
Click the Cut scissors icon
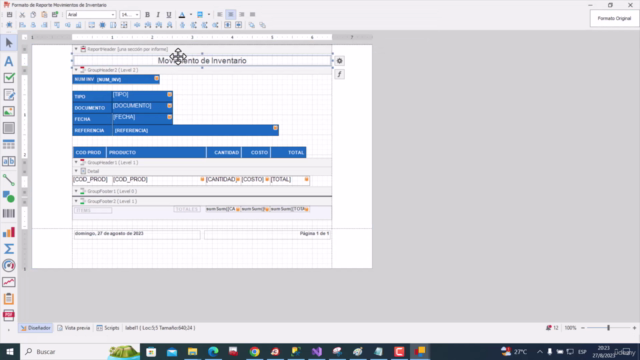coord(22,15)
